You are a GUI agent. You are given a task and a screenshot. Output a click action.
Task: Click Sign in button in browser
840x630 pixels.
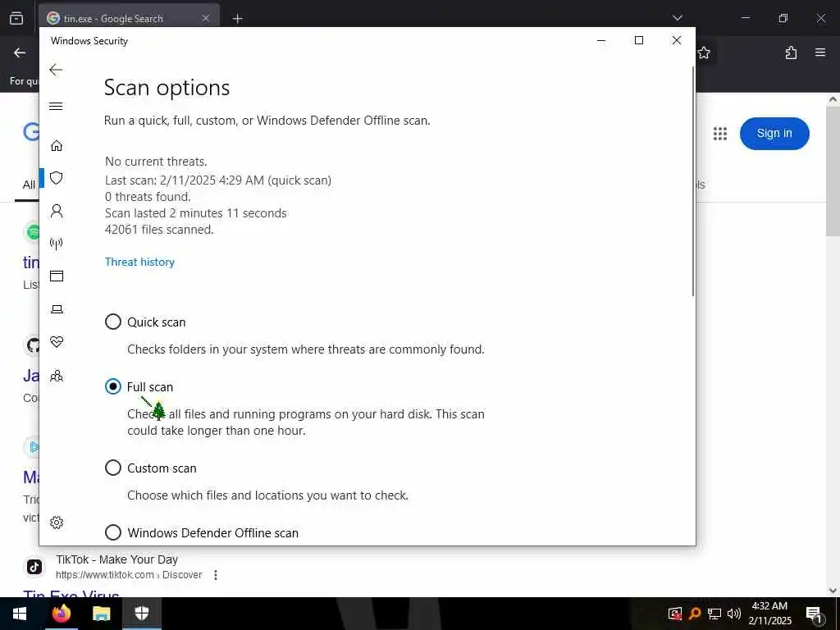(x=774, y=134)
